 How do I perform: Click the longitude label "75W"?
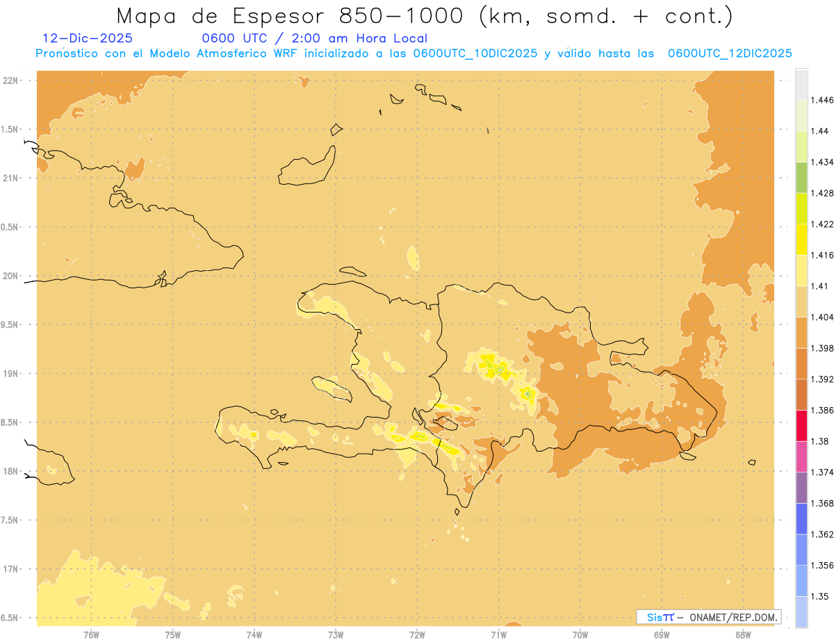pos(172,635)
